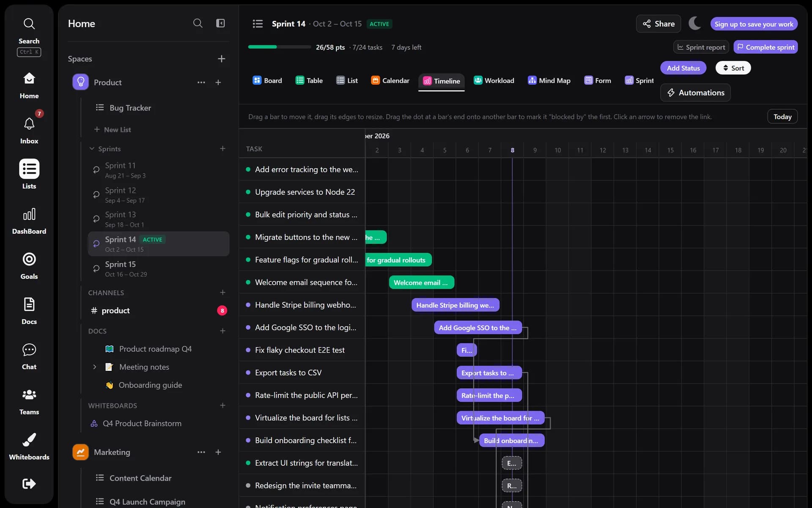Switch to Form view
The width and height of the screenshot is (812, 508).
click(x=598, y=80)
